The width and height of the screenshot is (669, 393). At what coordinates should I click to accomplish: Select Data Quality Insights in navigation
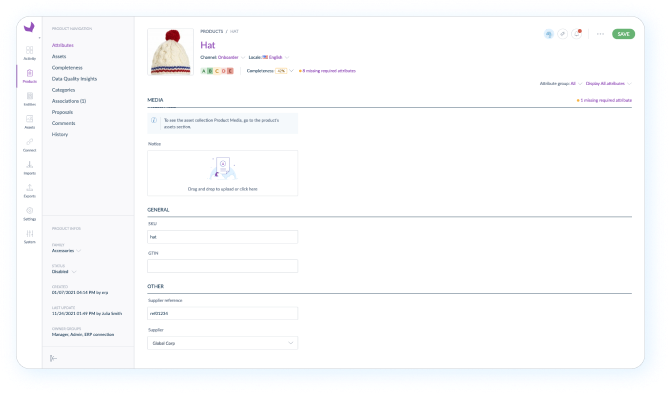click(x=74, y=79)
